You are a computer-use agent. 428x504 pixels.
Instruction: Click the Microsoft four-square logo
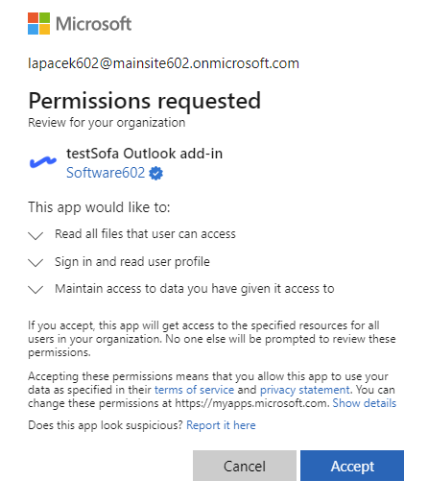[39, 23]
